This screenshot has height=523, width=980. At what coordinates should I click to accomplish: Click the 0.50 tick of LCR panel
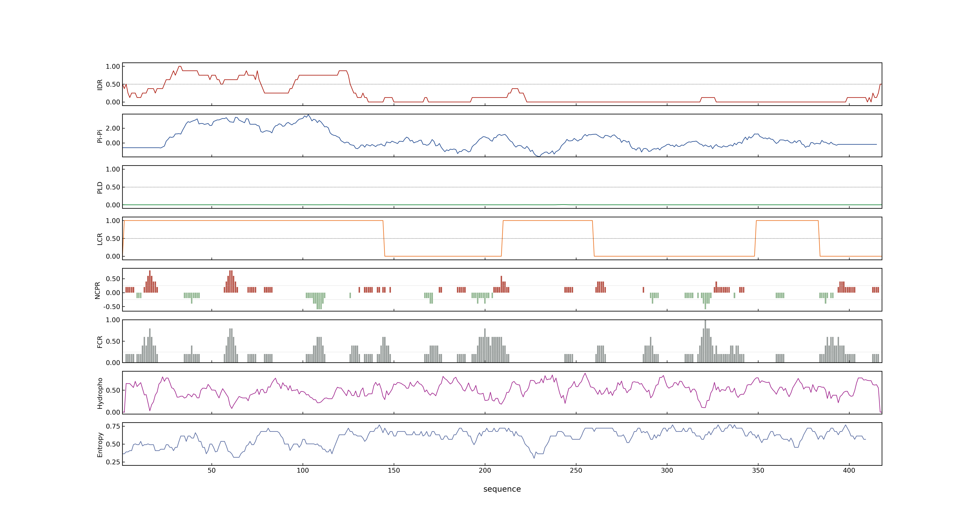coord(113,239)
